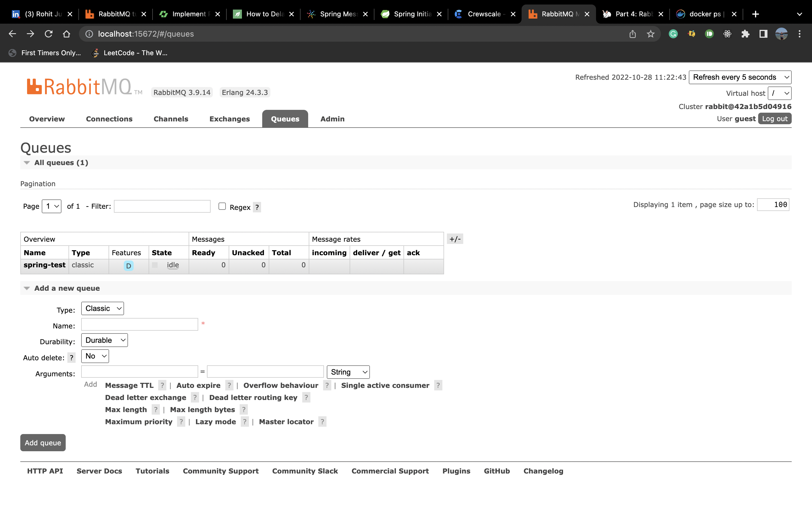Open the Durability dropdown

click(x=104, y=340)
